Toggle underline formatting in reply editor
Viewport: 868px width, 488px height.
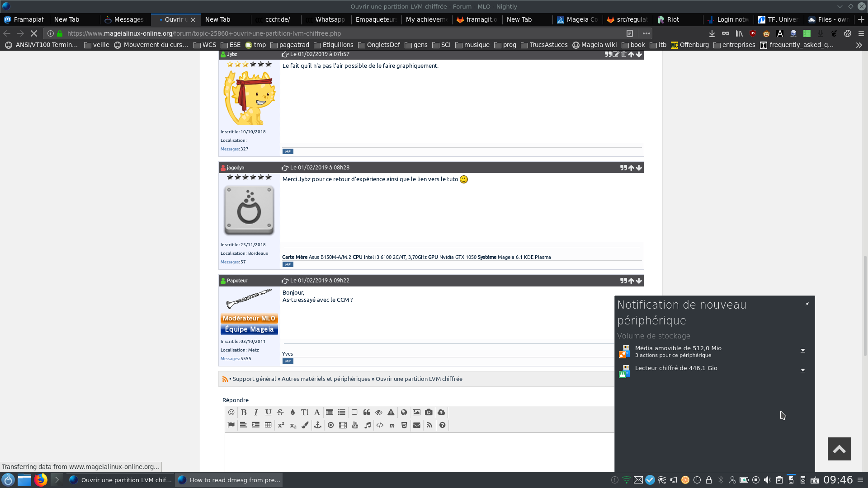(268, 413)
